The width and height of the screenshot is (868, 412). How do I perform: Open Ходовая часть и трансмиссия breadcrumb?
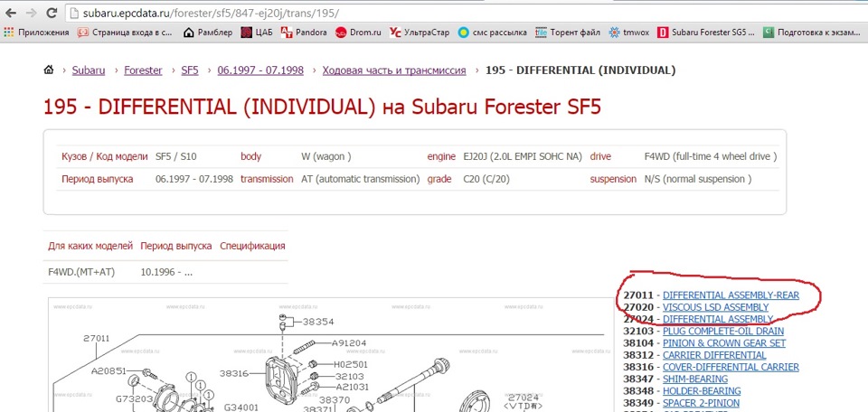click(x=394, y=70)
